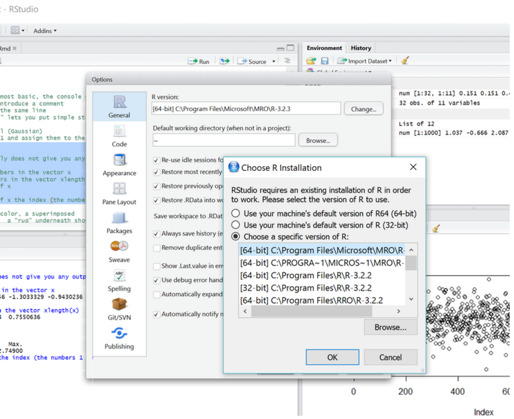This screenshot has width=514, height=419.
Task: Close the Rmd file tab
Action: click(14, 48)
